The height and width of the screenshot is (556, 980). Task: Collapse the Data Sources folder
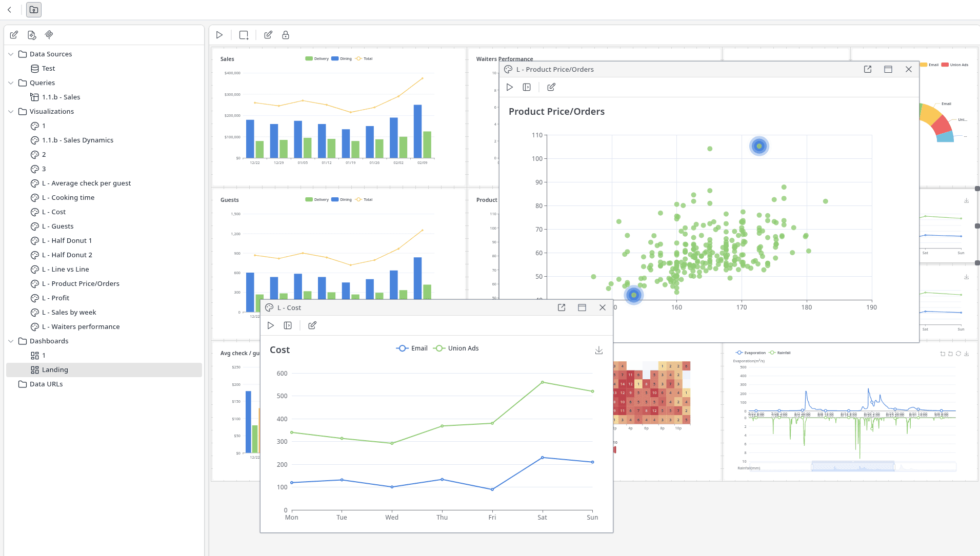point(11,54)
